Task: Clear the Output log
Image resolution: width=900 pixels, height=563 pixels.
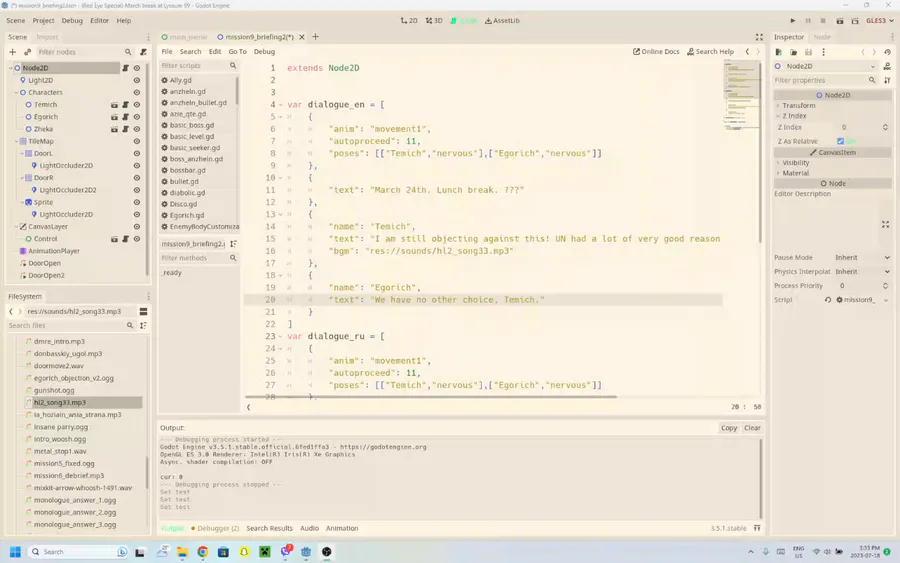Action: (752, 428)
